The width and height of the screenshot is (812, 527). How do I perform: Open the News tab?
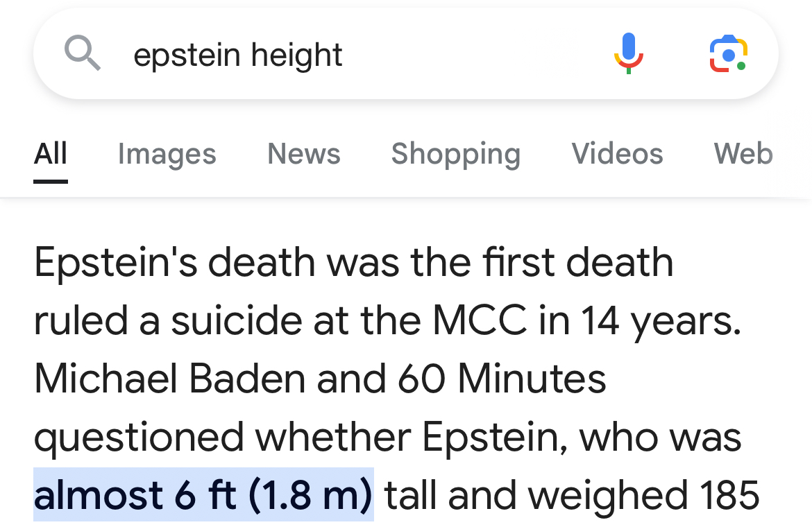coord(303,154)
